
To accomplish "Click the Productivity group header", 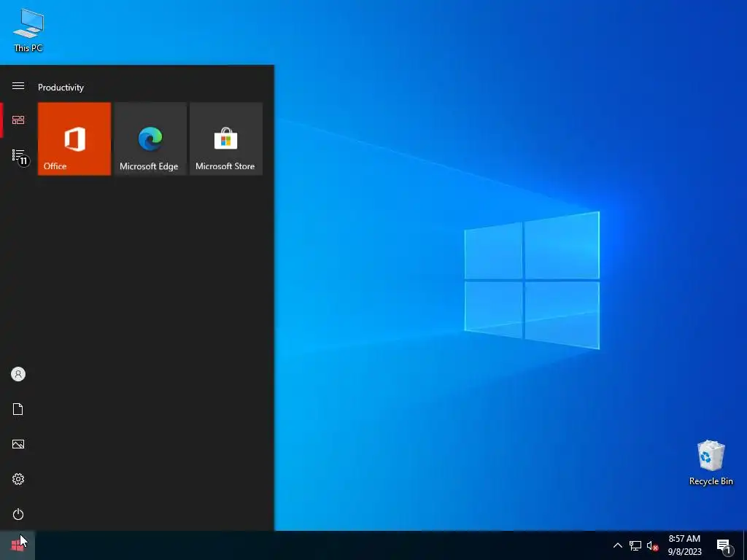I will (61, 87).
